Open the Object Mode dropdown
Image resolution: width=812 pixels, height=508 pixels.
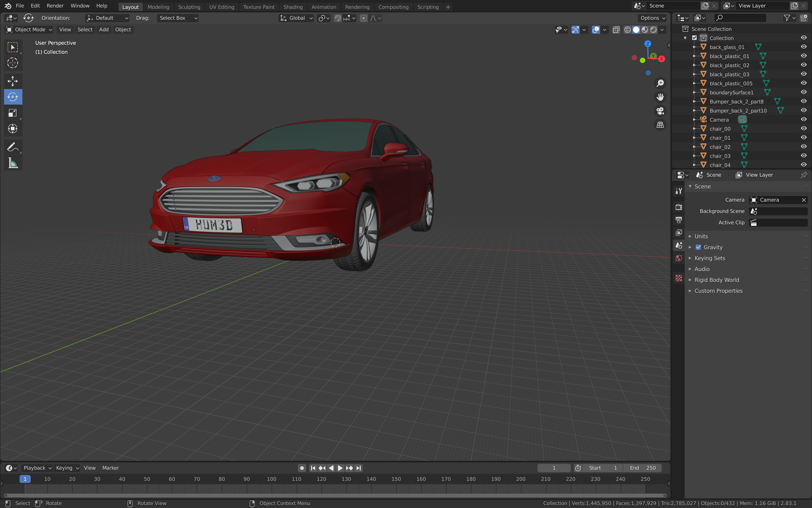pyautogui.click(x=29, y=29)
